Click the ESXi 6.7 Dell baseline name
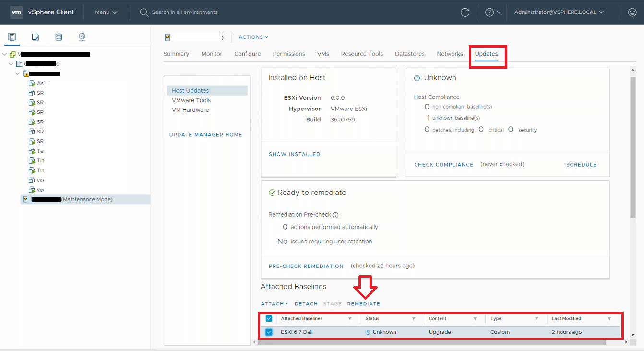Screen dimensions: 644x351 (297, 332)
